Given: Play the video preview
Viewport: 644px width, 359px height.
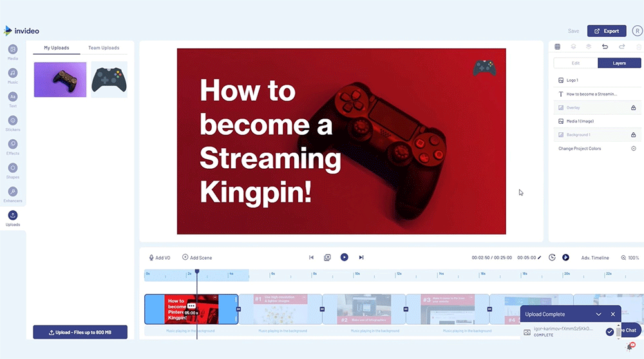Looking at the screenshot, I should point(345,257).
